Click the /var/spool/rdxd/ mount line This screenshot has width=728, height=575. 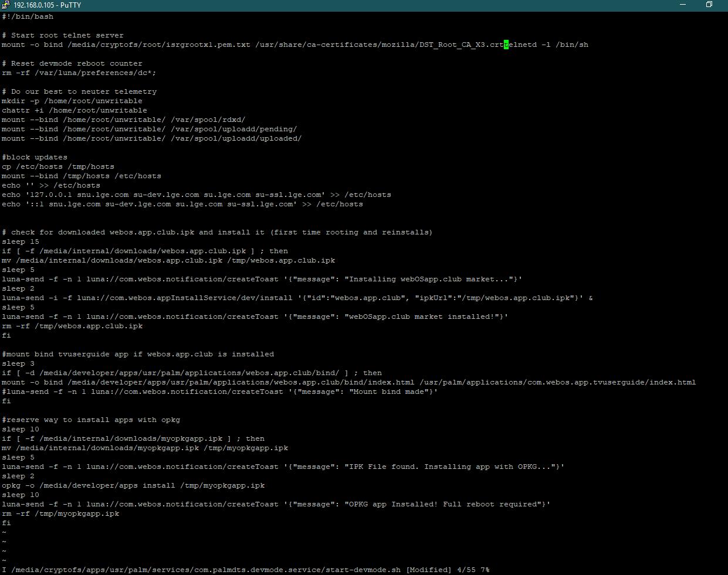click(x=123, y=120)
